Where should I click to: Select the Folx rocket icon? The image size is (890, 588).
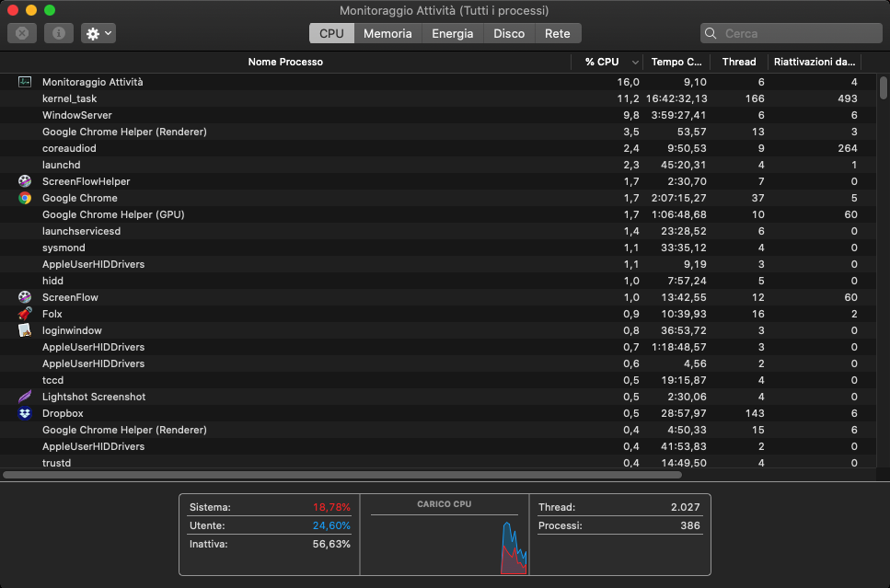(25, 313)
